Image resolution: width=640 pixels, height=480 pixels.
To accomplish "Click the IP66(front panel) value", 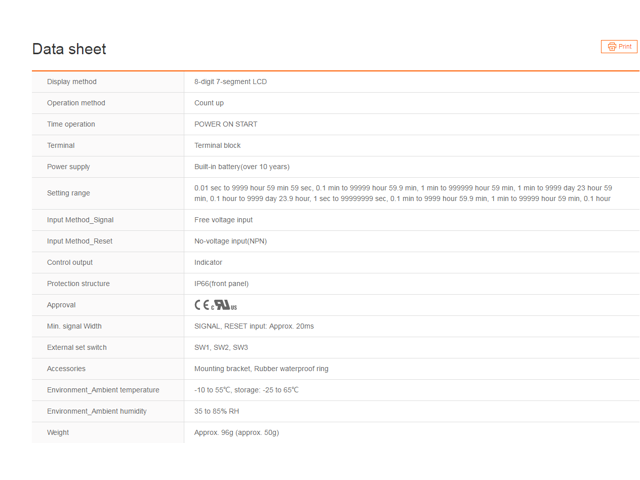I will [x=222, y=284].
